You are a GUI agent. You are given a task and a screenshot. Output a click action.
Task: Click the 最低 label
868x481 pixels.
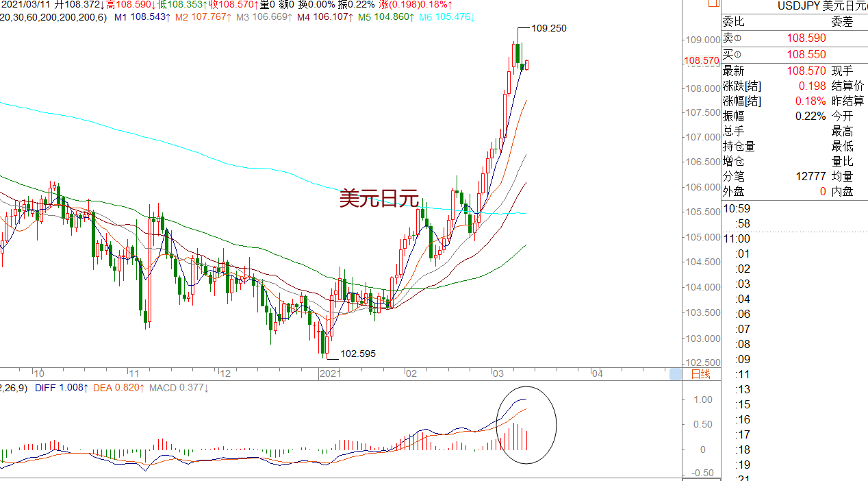pos(843,147)
